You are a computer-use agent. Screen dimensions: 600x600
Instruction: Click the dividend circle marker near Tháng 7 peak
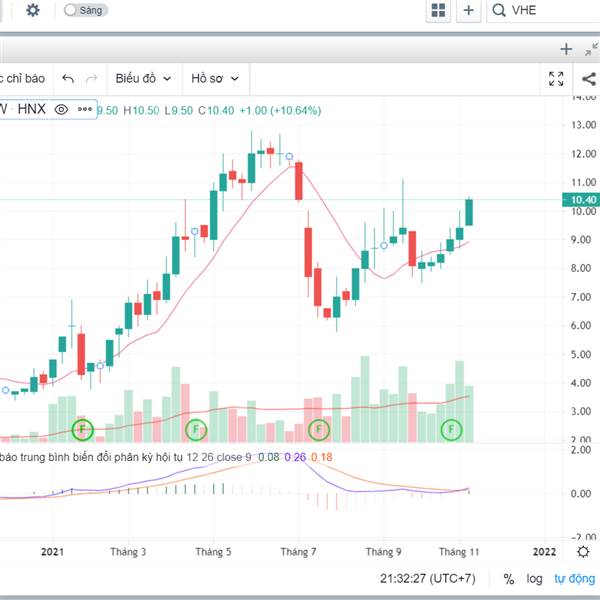point(289,157)
